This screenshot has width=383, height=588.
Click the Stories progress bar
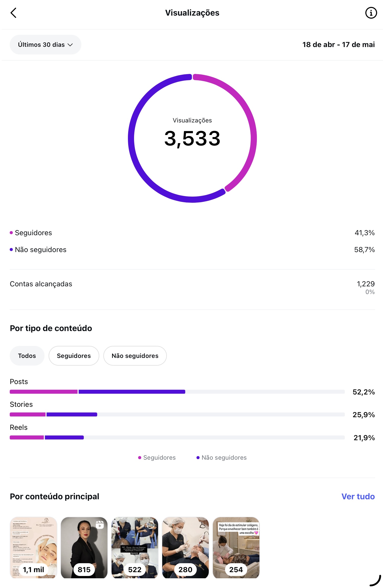(x=177, y=414)
